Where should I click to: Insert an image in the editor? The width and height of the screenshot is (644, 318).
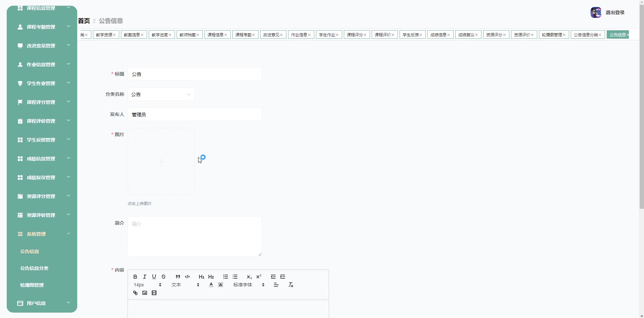[x=145, y=293]
